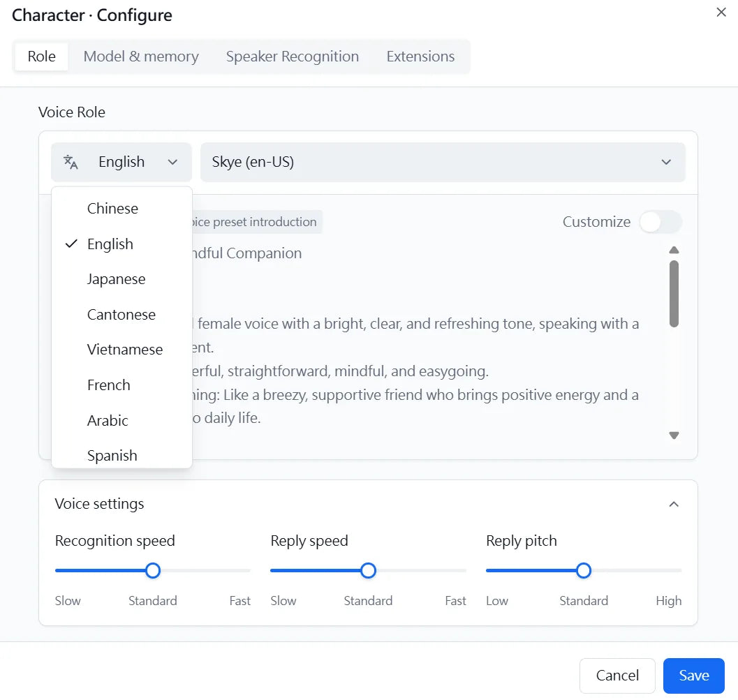
Task: Click the Save button
Action: (694, 676)
